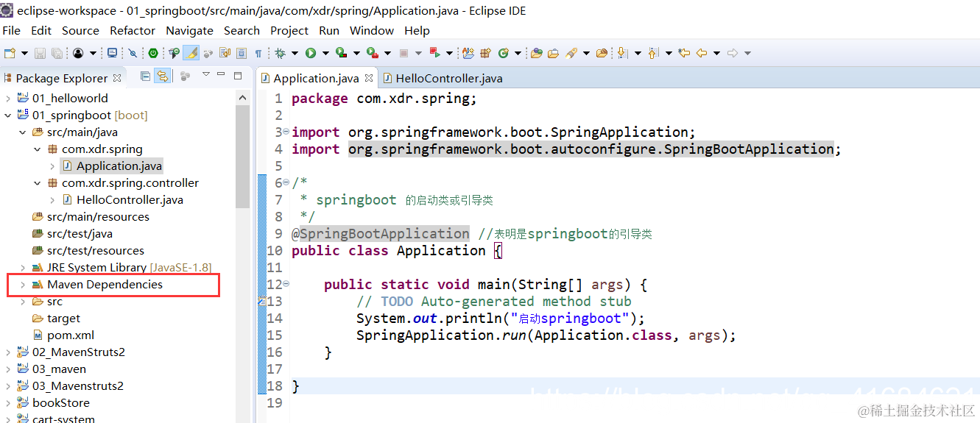Open the New wizard dropdown arrow
Screen dimensions: 980x423
point(24,53)
